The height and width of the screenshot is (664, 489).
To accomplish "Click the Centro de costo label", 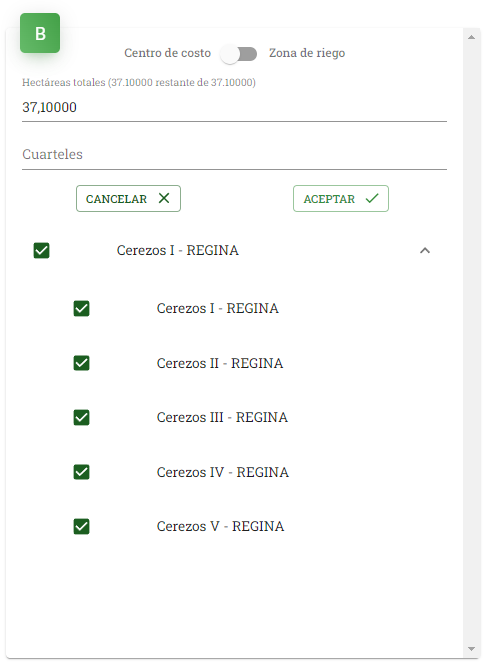I will (x=167, y=53).
